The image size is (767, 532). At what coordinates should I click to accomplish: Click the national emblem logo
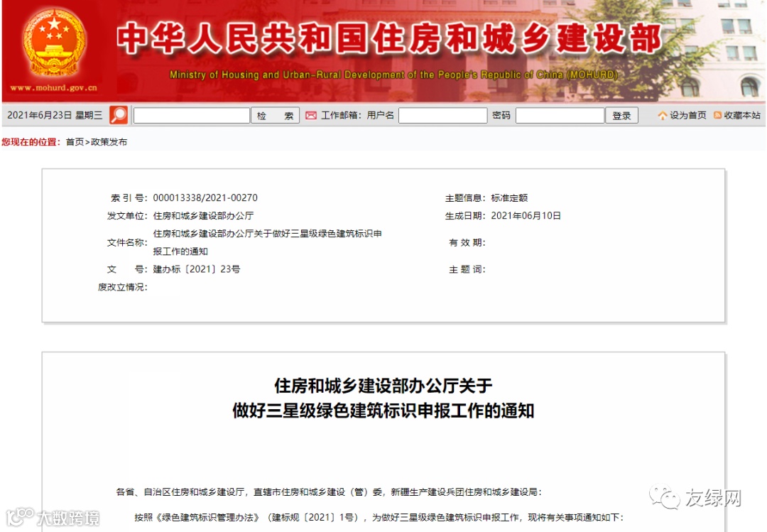54,43
